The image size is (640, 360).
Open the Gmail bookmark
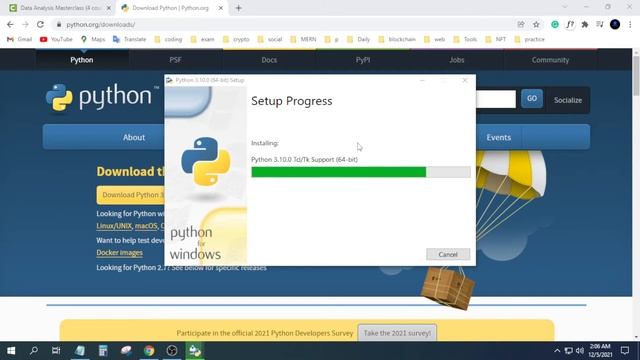(20, 39)
